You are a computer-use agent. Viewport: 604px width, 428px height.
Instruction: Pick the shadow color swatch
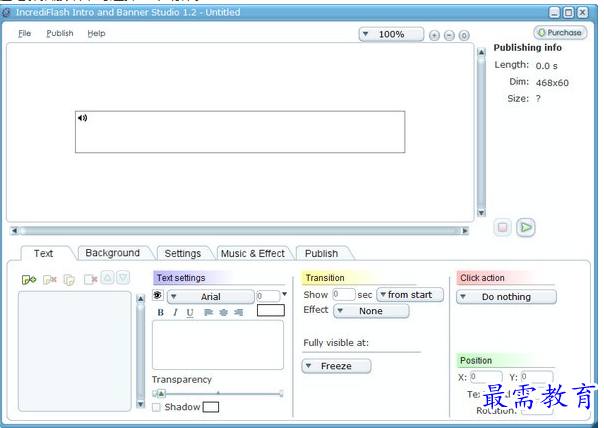[x=211, y=407]
